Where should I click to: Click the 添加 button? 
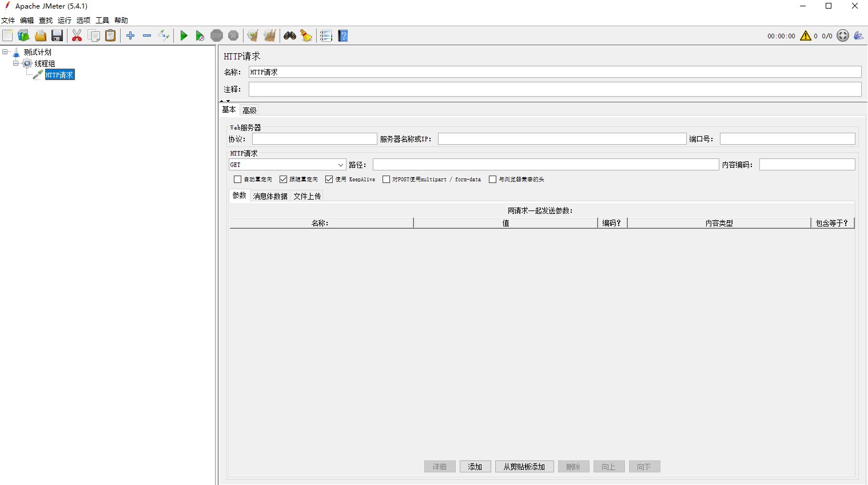475,467
